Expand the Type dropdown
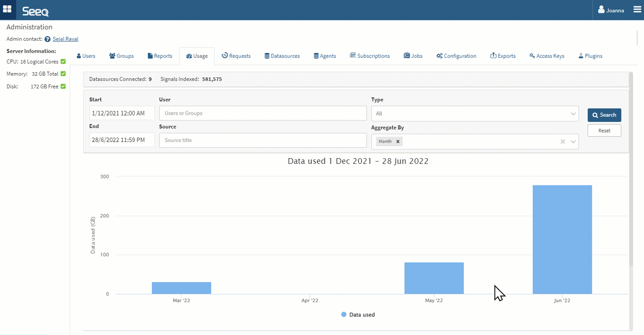644x335 pixels. (x=573, y=114)
